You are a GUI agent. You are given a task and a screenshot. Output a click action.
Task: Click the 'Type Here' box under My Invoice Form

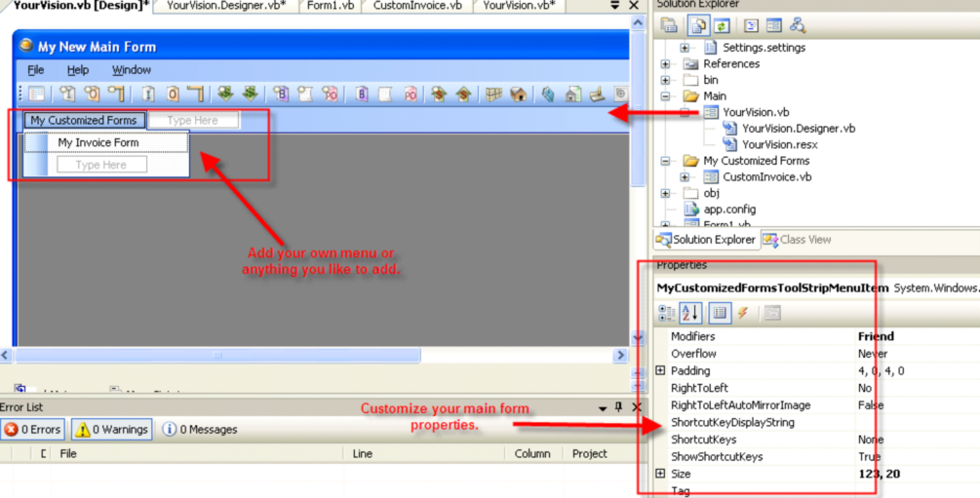pos(101,165)
